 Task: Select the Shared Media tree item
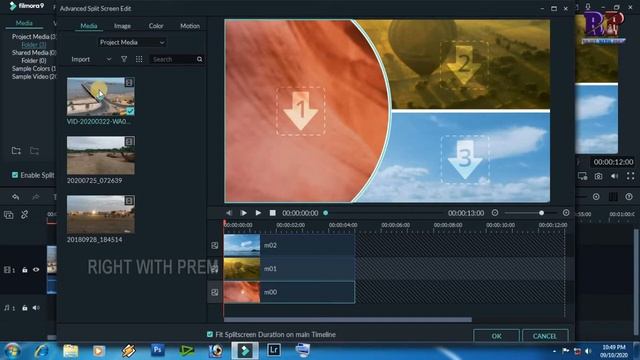point(34,53)
